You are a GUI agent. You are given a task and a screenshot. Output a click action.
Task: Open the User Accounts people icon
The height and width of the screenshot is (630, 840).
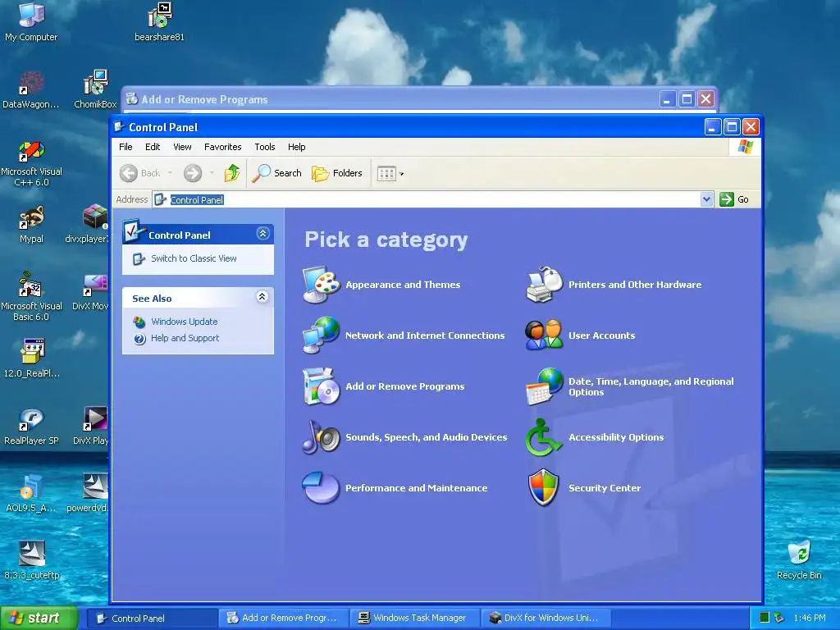[545, 335]
